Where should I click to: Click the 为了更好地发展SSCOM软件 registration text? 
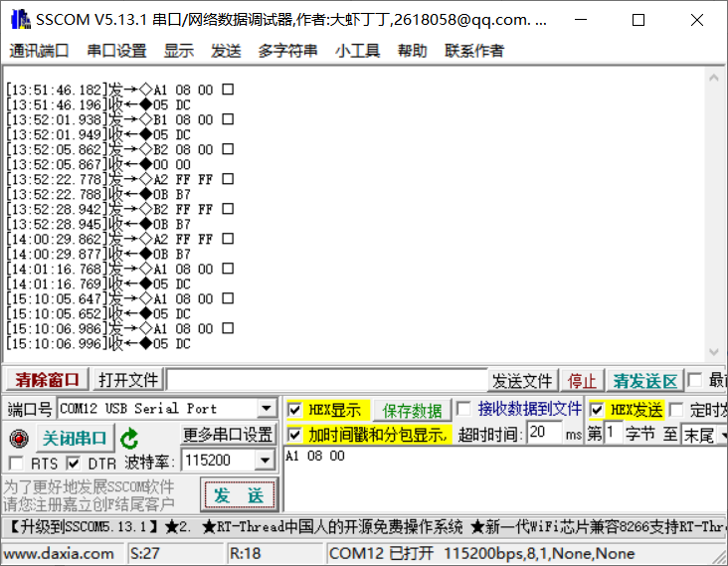pyautogui.click(x=90, y=487)
